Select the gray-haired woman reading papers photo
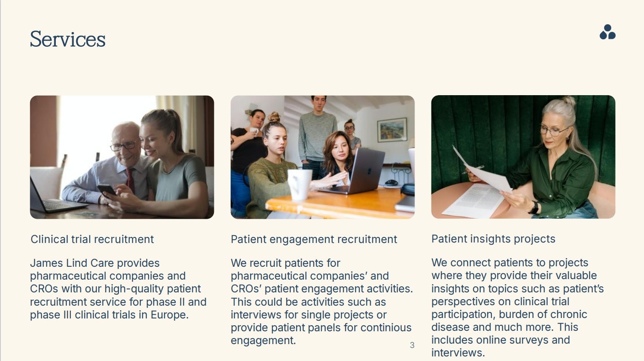644x361 pixels. click(523, 157)
